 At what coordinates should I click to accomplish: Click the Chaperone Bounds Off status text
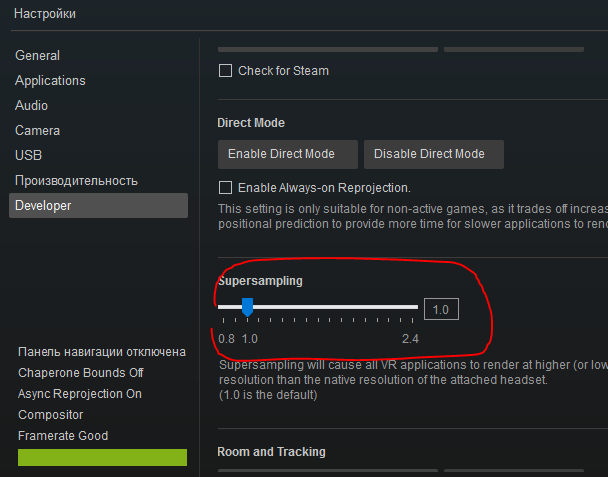tap(81, 372)
